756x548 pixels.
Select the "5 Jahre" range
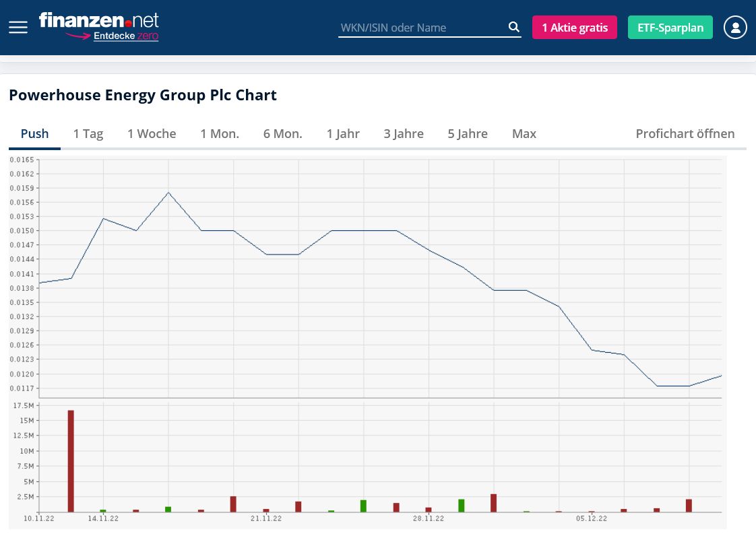point(467,133)
